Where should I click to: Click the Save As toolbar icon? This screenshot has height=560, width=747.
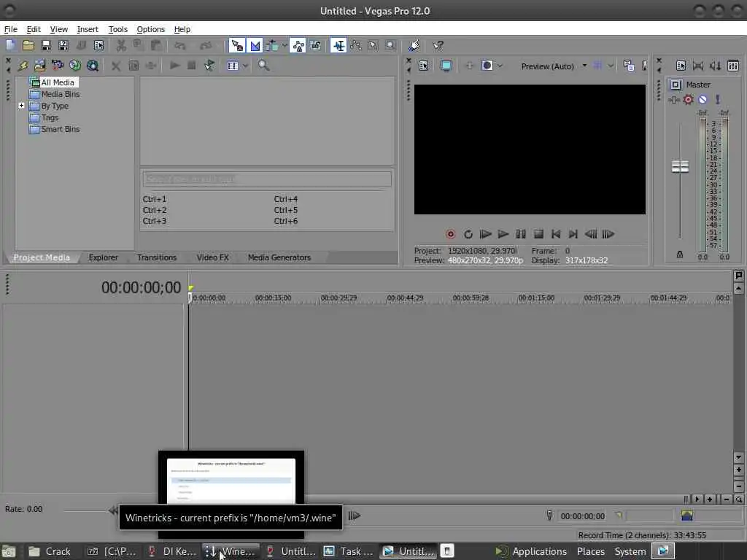pyautogui.click(x=63, y=46)
